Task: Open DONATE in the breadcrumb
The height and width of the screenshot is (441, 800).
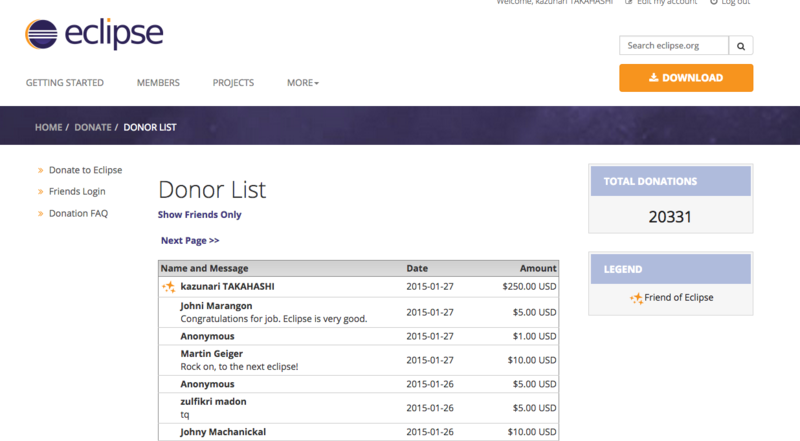Action: pos(93,128)
